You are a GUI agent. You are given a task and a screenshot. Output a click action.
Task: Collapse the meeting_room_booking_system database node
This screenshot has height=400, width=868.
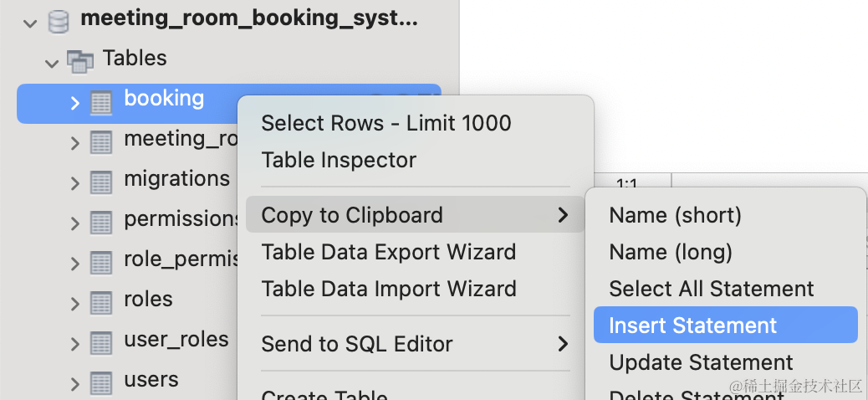pyautogui.click(x=31, y=23)
